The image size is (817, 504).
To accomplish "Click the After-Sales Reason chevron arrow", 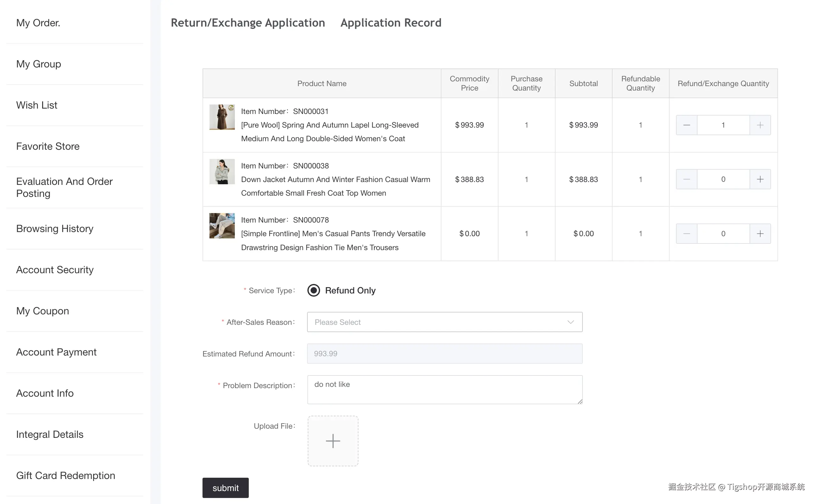I will pos(570,322).
